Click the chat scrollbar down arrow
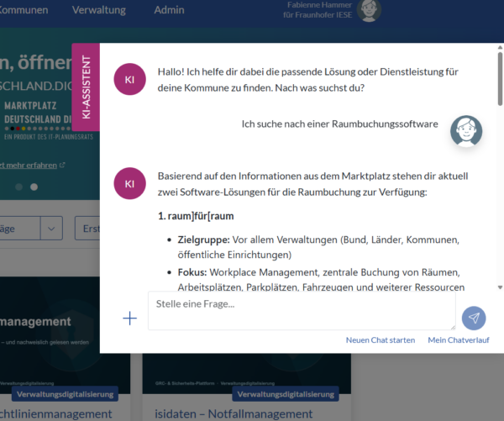The width and height of the screenshot is (504, 421). point(500,287)
